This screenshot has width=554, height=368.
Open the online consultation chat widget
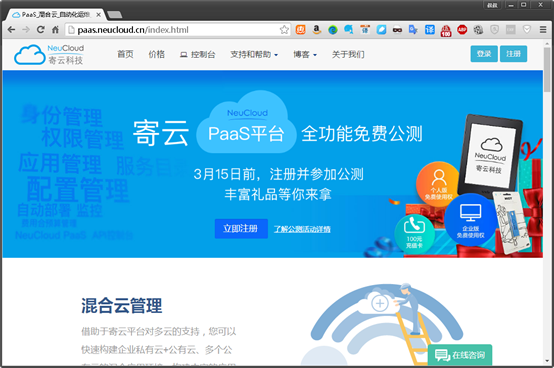460,355
